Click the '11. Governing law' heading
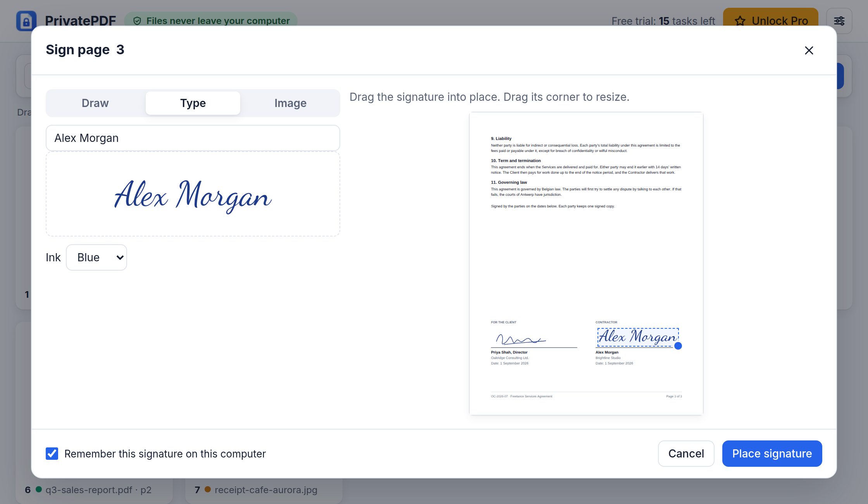This screenshot has height=504, width=868. [509, 182]
